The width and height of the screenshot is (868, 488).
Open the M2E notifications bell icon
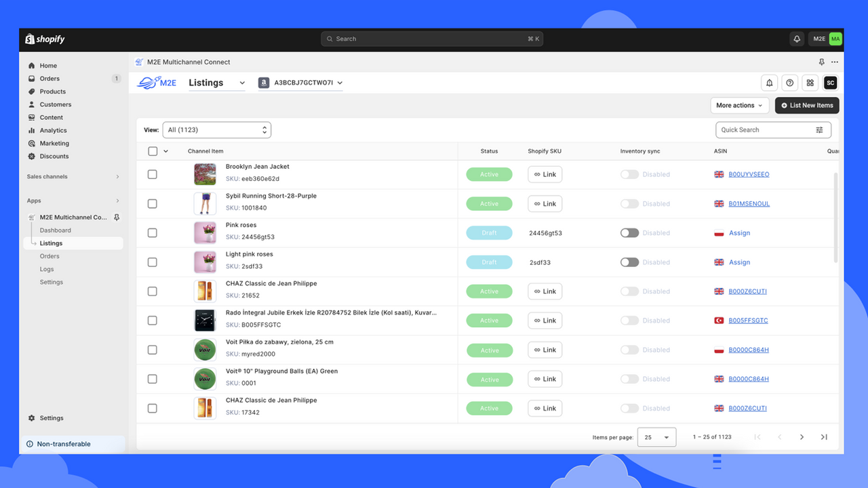click(769, 82)
